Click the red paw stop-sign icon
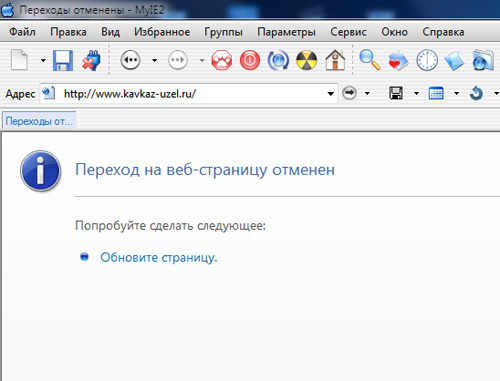Screen dimensions: 500x381 [222, 60]
